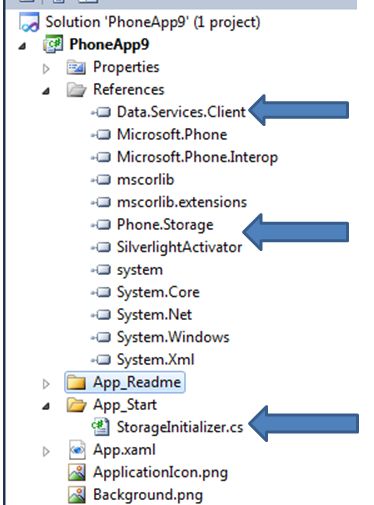The width and height of the screenshot is (374, 505).
Task: Select the ApplicationIcon.png image icon
Action: (x=77, y=472)
